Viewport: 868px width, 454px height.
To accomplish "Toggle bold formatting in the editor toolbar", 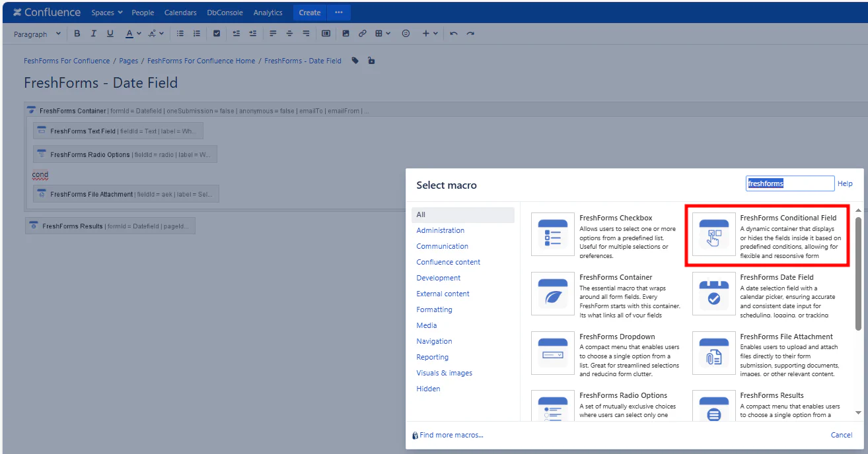I will [77, 33].
